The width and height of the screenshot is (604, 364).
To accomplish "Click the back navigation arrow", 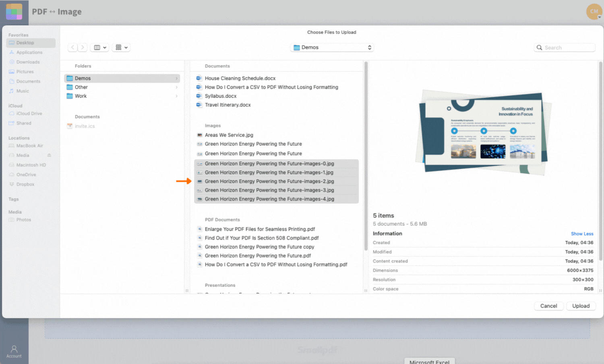I will point(72,47).
